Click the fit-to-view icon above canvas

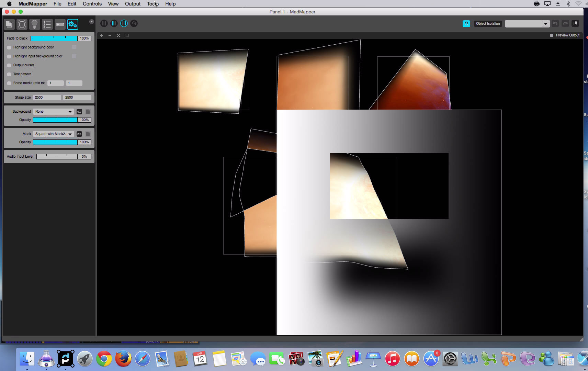[x=118, y=35]
